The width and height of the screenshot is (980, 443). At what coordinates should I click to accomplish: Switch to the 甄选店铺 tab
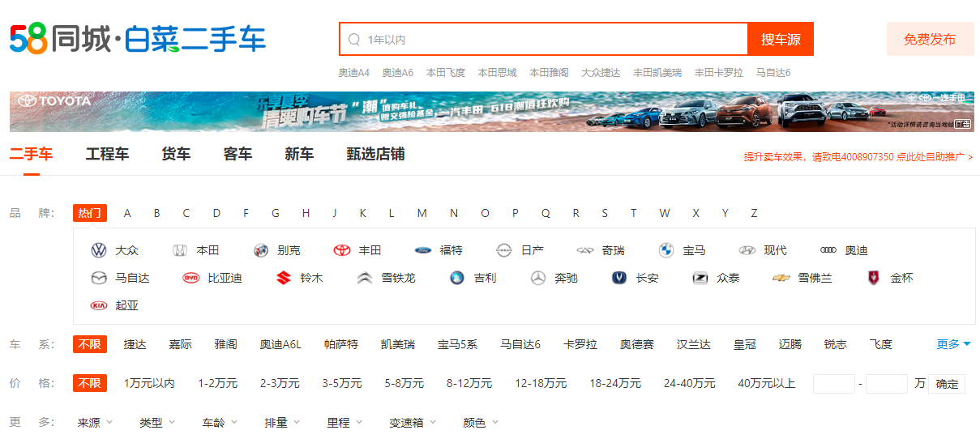[375, 154]
